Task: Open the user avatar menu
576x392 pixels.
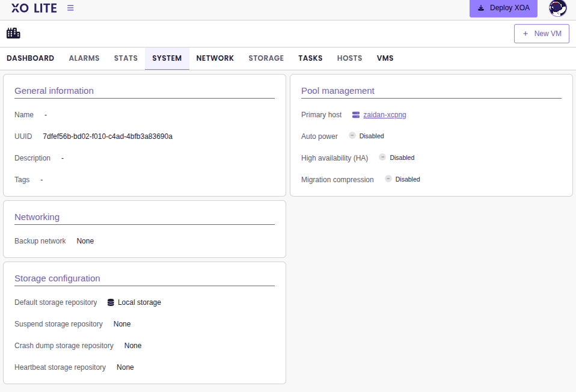Action: [x=557, y=8]
